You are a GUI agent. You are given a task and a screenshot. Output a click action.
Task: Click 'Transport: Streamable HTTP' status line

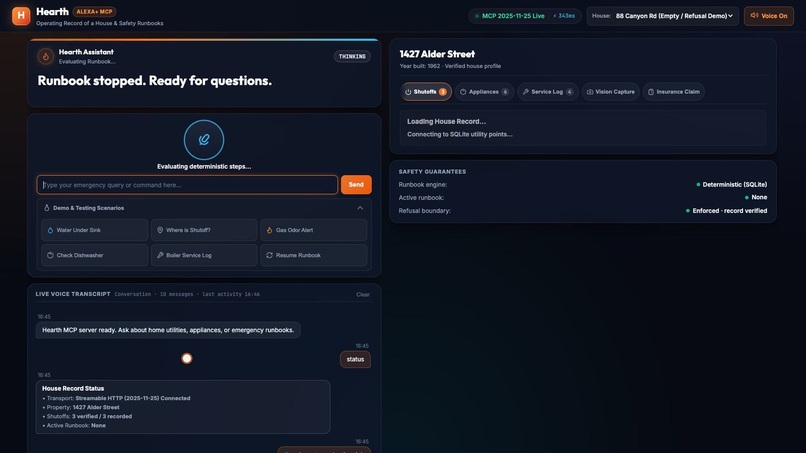pos(118,398)
